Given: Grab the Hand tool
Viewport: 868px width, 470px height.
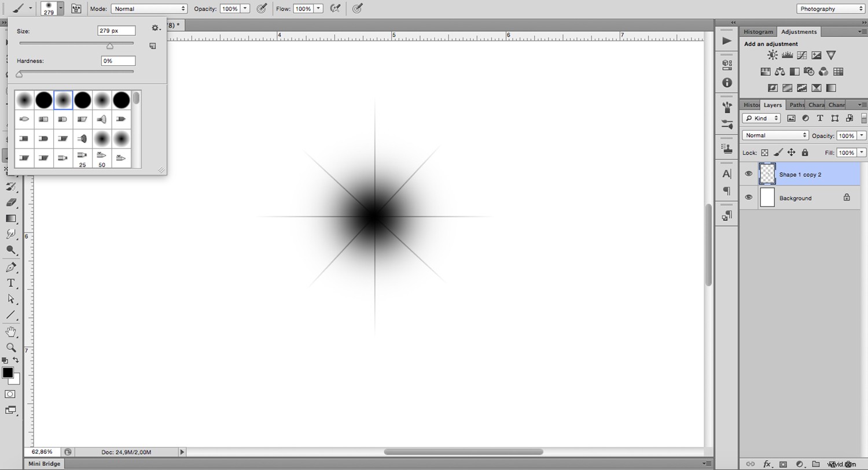Looking at the screenshot, I should point(10,331).
